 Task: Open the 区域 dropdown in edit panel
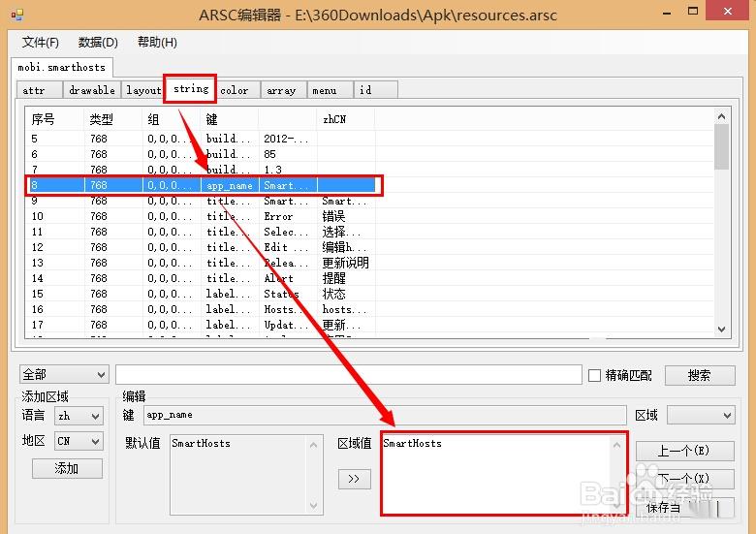(x=701, y=415)
